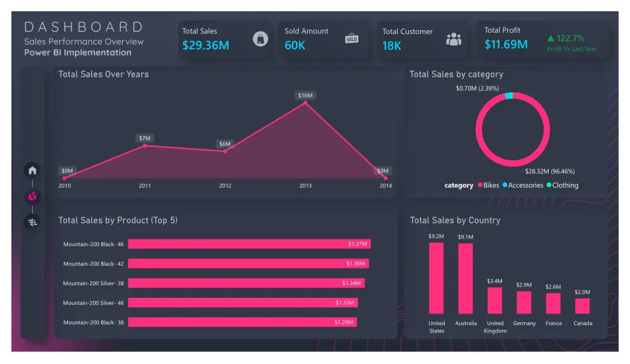Click the Total Sales by category title

coord(456,74)
